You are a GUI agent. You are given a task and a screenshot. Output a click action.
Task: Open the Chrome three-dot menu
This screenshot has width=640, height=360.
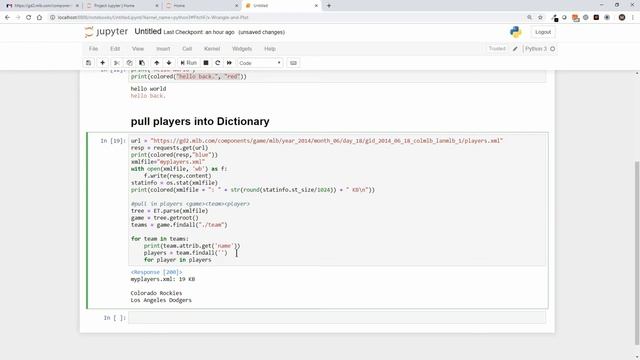633,18
